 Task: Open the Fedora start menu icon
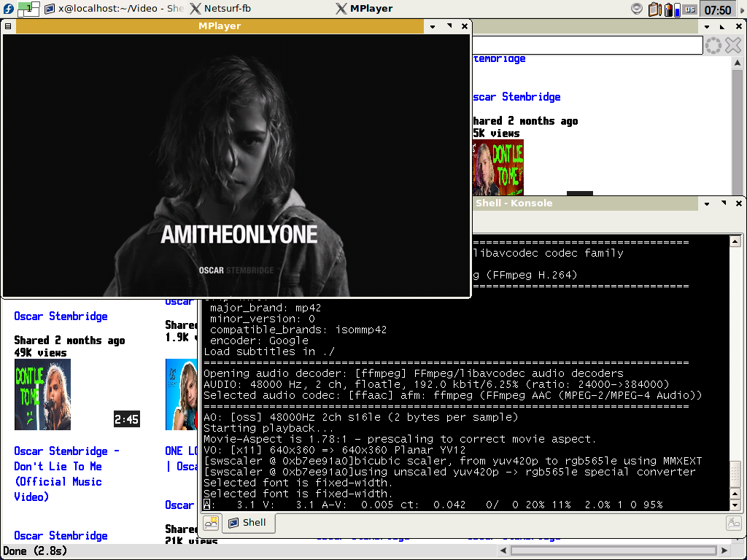pyautogui.click(x=8, y=9)
